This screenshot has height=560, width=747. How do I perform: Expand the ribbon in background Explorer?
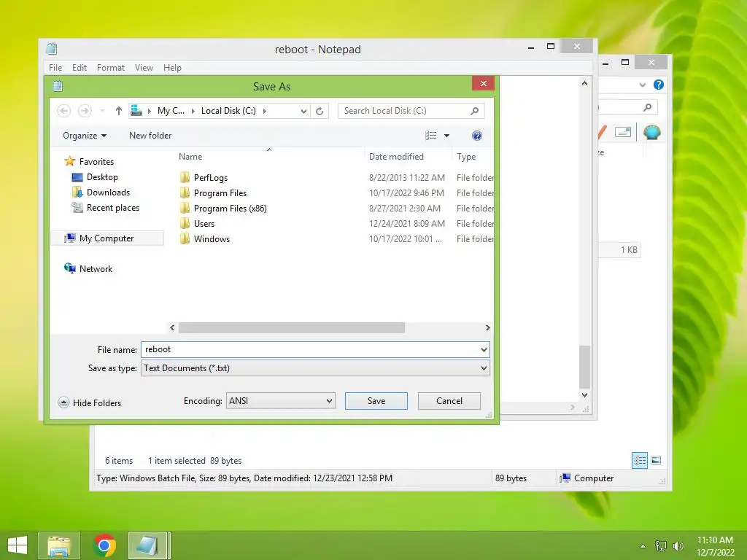coord(642,85)
